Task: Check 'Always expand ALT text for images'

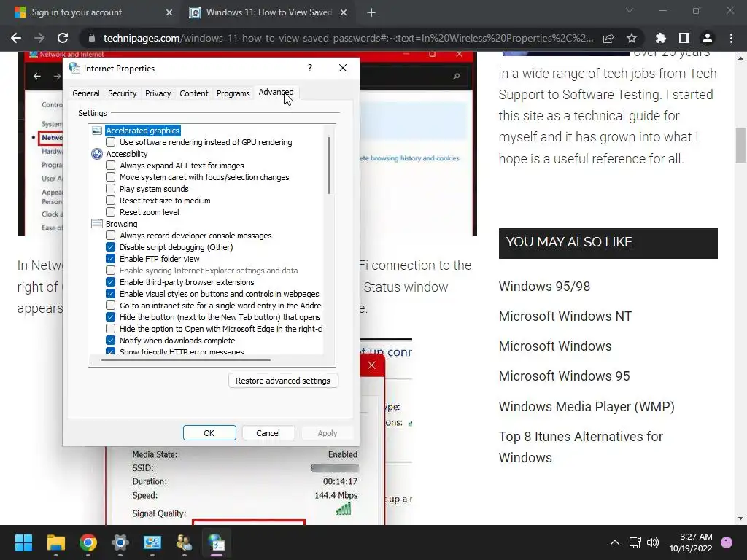Action: click(111, 166)
